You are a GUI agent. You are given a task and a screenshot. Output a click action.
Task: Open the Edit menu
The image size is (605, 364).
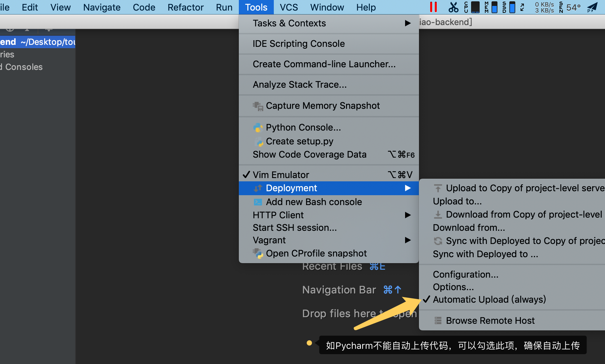(30, 7)
